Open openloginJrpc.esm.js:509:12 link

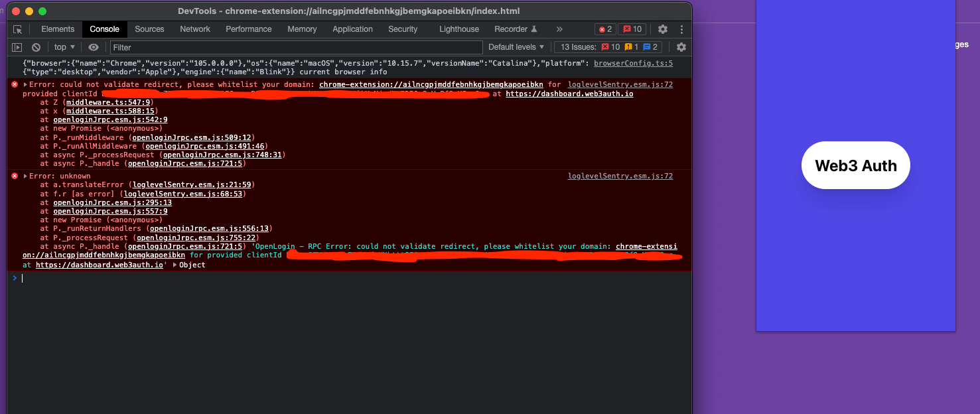[192, 137]
